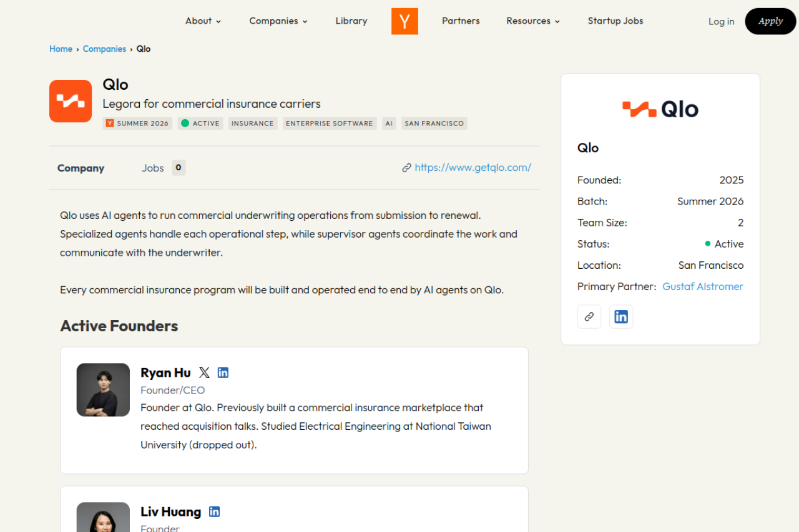Open Liv Huang's LinkedIn icon
Viewport: 799px width, 532px height.
pos(214,512)
